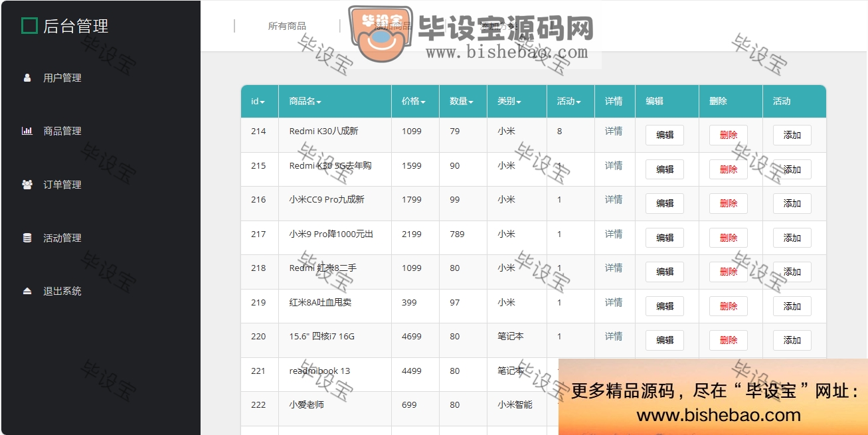Click 删除 in the id 217 row
The image size is (868, 435).
(x=729, y=238)
